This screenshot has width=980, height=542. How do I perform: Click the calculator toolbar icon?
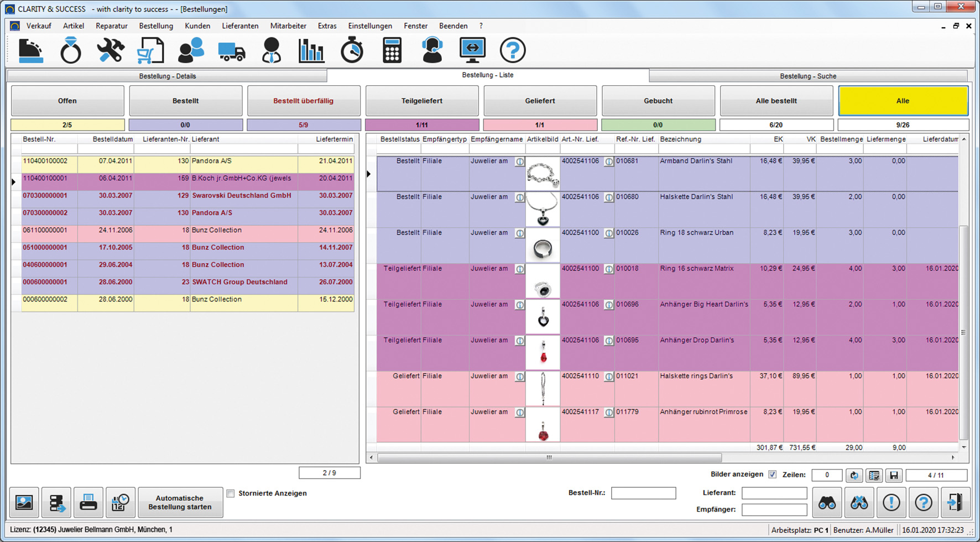[392, 51]
